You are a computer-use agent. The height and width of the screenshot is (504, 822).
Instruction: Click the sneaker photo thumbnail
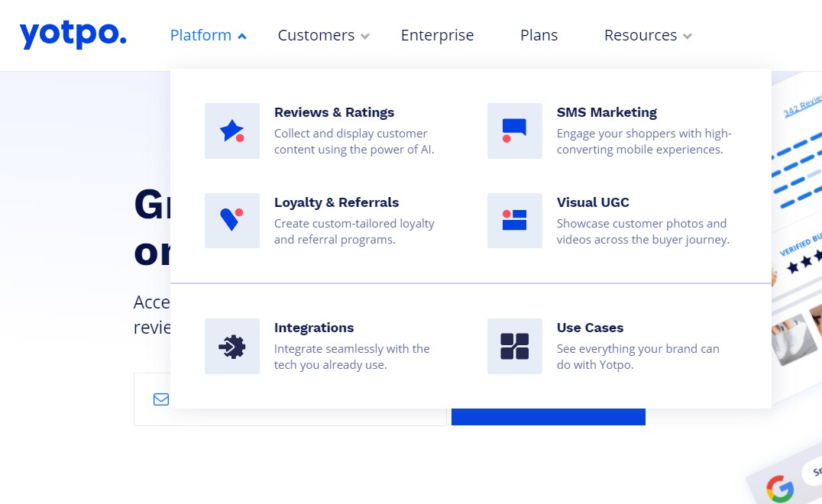tap(792, 338)
